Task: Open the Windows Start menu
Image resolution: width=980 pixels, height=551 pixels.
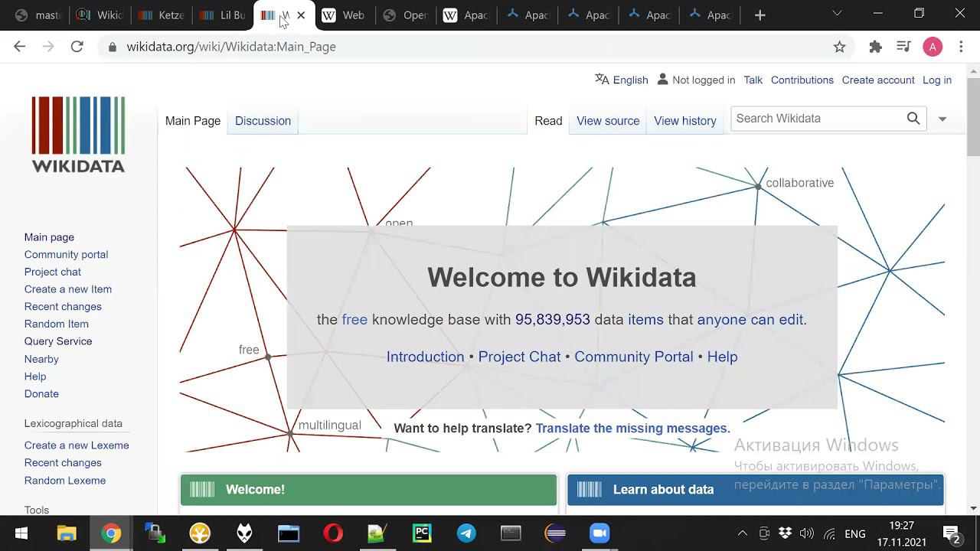Action: [21, 533]
